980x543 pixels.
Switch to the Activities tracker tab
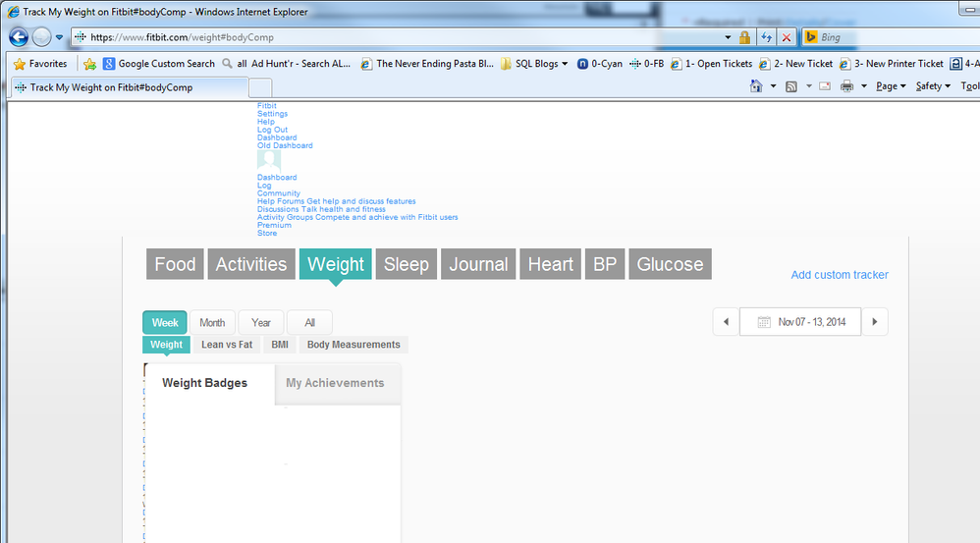pyautogui.click(x=251, y=264)
